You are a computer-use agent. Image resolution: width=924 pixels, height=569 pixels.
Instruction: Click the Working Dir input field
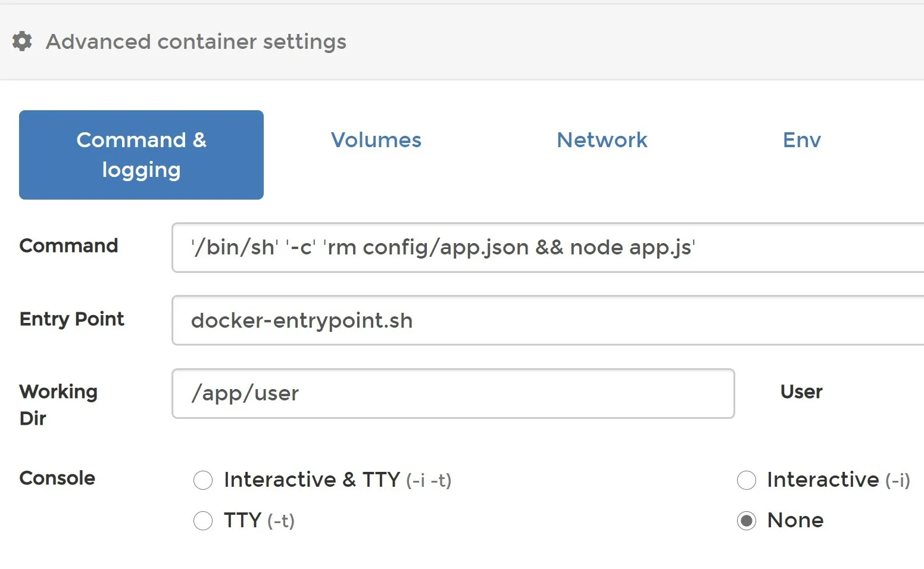tap(453, 393)
